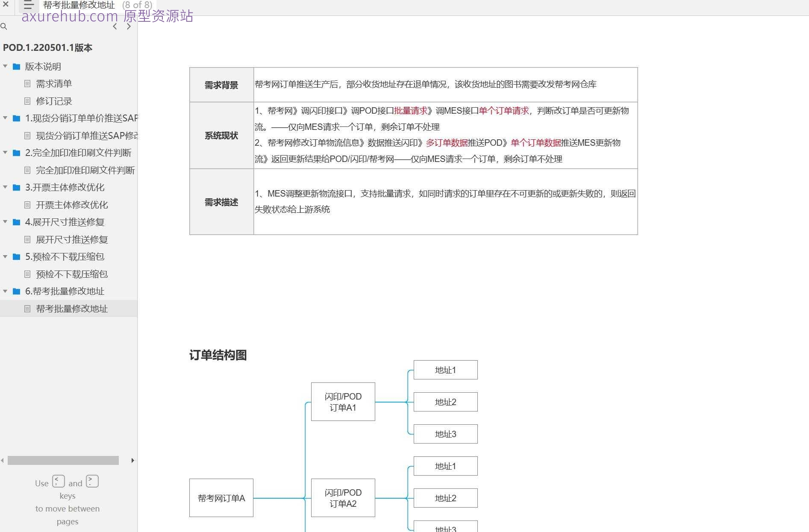
Task: Click the sitemap scrollbar right arrow
Action: click(x=132, y=460)
